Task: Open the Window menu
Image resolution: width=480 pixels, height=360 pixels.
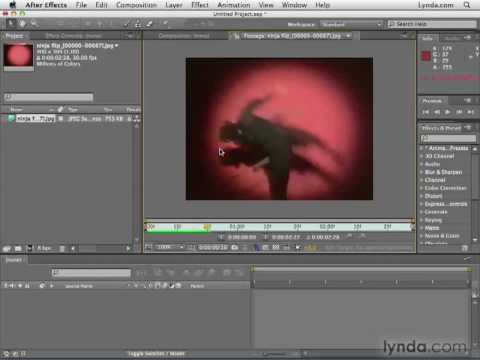Action: point(294,5)
